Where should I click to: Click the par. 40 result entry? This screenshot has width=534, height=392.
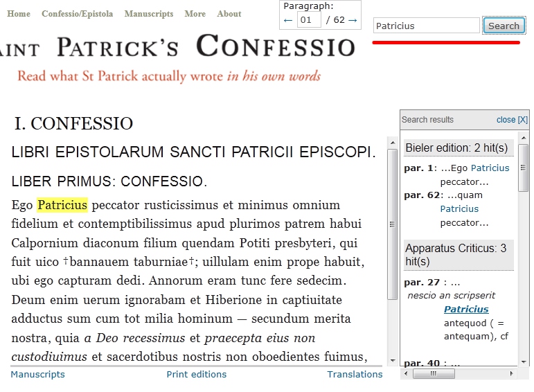coord(432,363)
